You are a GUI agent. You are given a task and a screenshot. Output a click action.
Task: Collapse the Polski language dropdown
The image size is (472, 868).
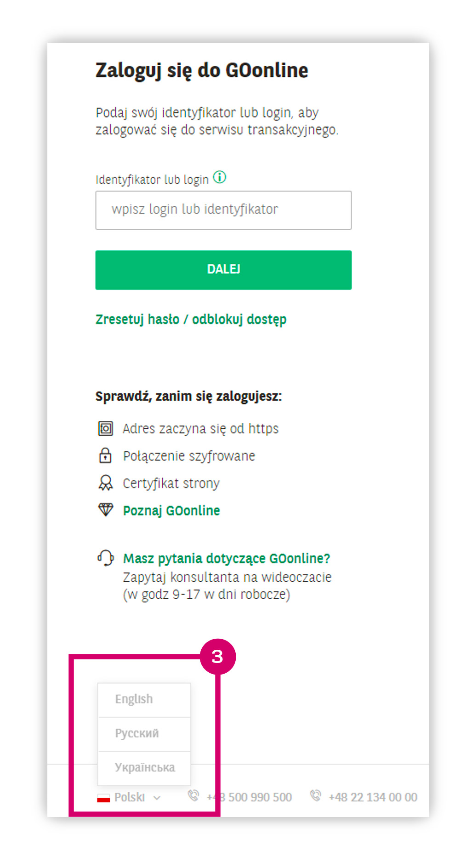(130, 797)
